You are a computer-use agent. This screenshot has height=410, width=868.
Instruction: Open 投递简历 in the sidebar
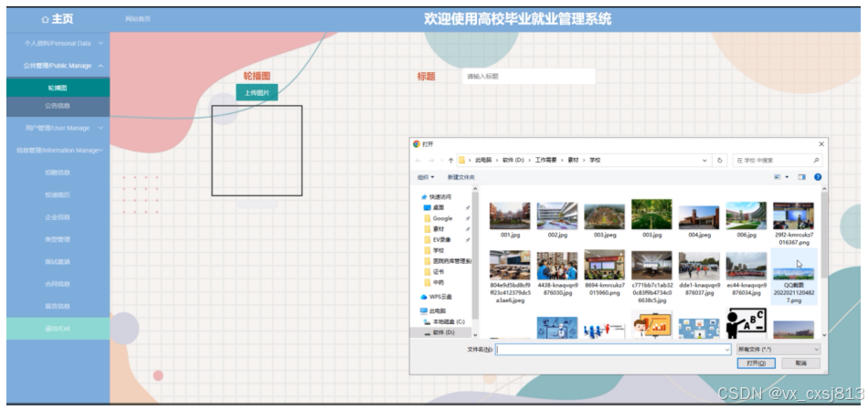[x=58, y=194]
